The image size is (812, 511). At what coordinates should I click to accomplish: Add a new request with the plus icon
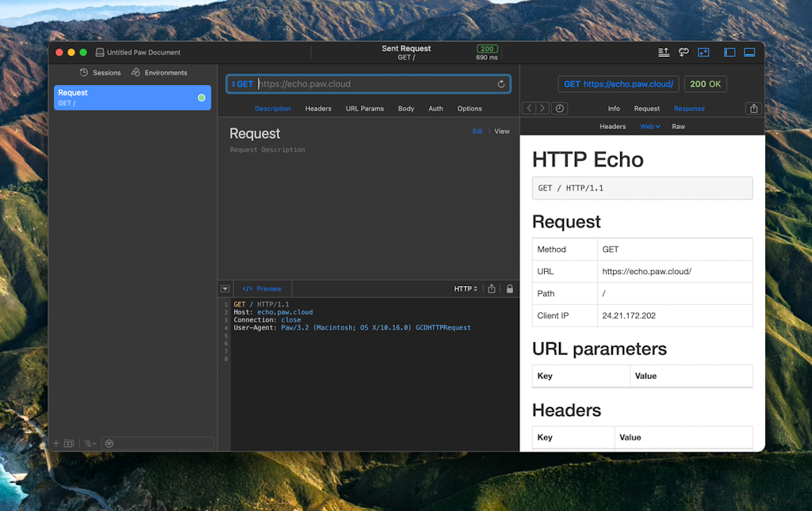(55, 444)
